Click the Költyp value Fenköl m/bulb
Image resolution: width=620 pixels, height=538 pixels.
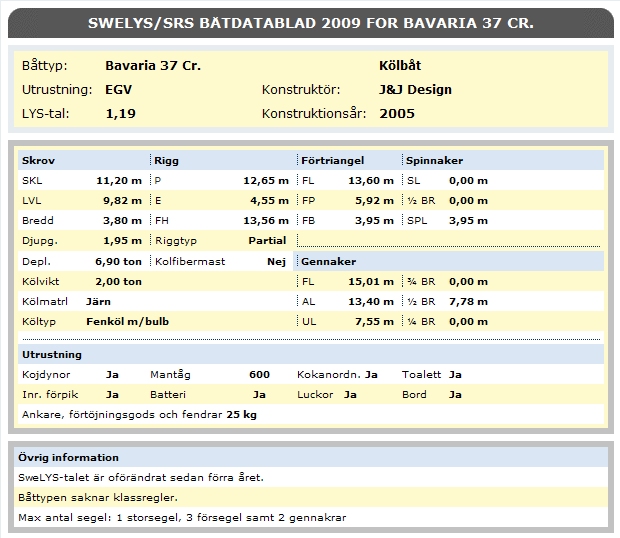pos(128,322)
